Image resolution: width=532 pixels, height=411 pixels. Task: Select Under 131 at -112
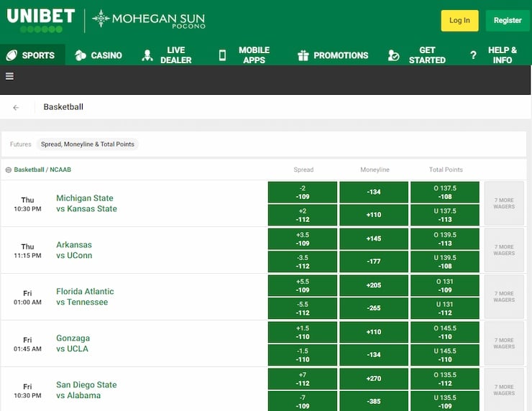[445, 308]
